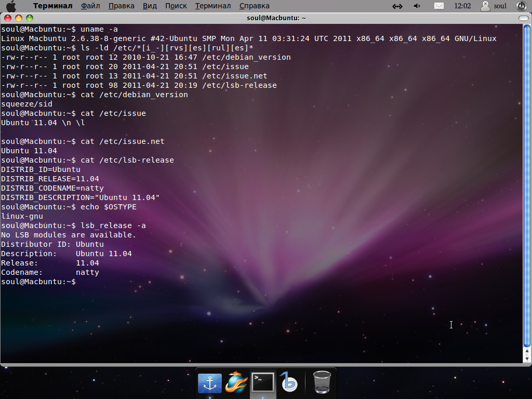Click the 'Release: 11.04' line
This screenshot has width=532, height=399.
[50, 263]
